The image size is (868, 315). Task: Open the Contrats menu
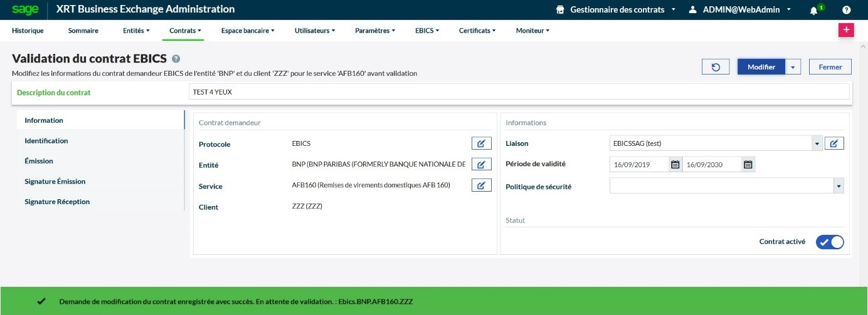[x=185, y=30]
